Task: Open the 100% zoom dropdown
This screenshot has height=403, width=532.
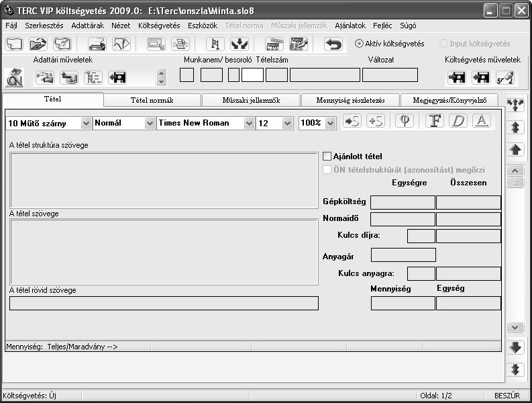Action: [x=331, y=124]
